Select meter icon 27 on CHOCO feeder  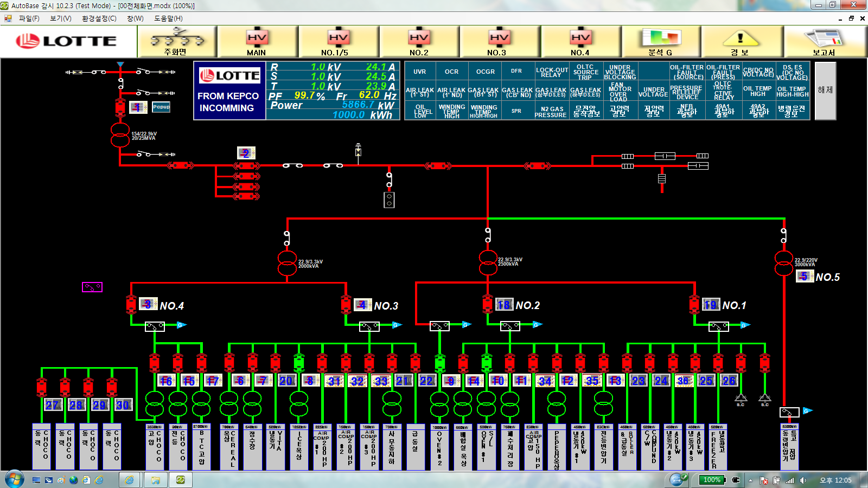coord(53,404)
